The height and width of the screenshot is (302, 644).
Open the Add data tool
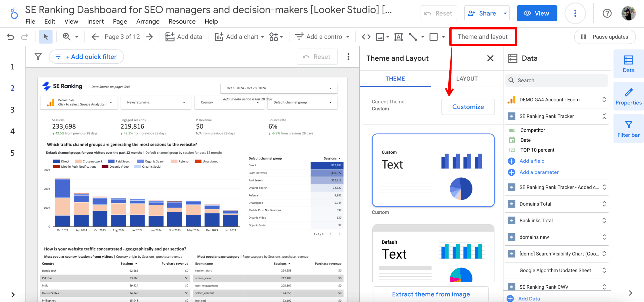click(184, 36)
